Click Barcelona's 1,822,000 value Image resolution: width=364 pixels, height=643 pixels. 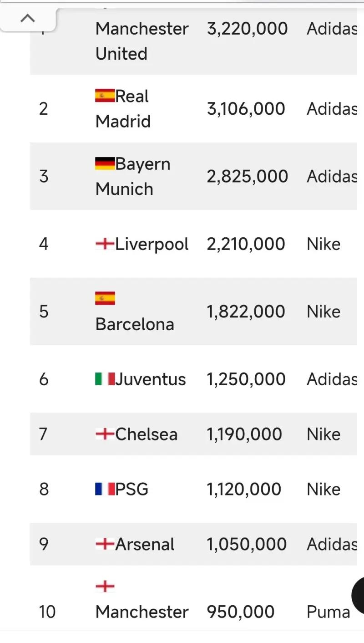click(x=246, y=311)
